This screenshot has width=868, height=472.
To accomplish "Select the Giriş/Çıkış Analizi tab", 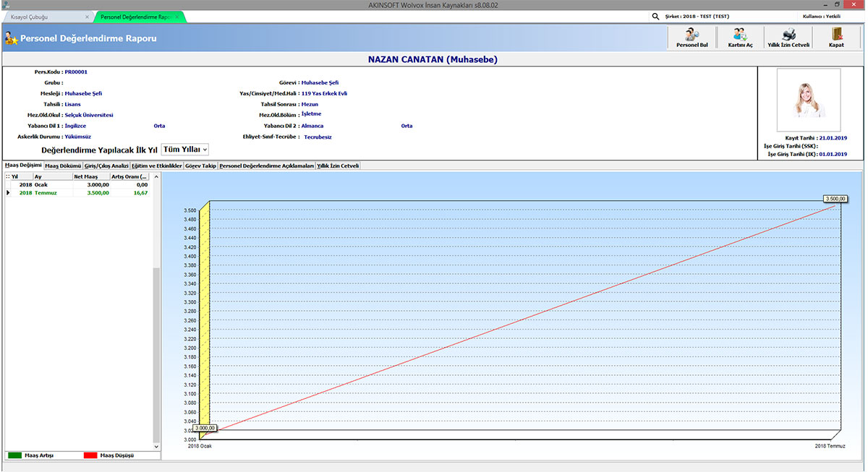I will point(106,166).
